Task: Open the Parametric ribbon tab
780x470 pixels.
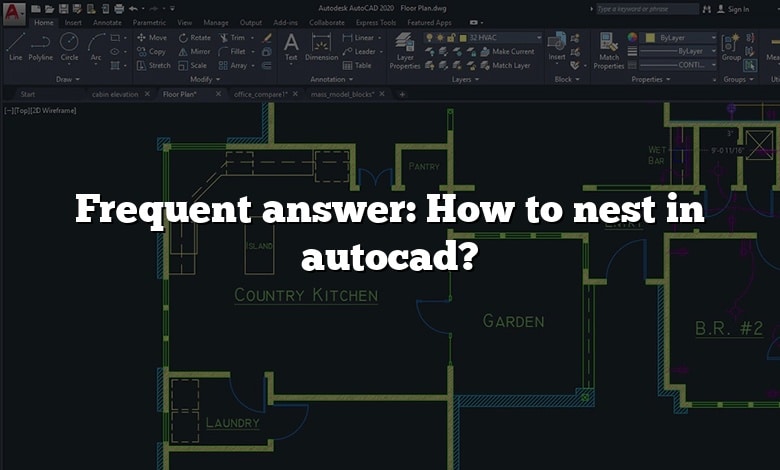Action: (x=149, y=22)
